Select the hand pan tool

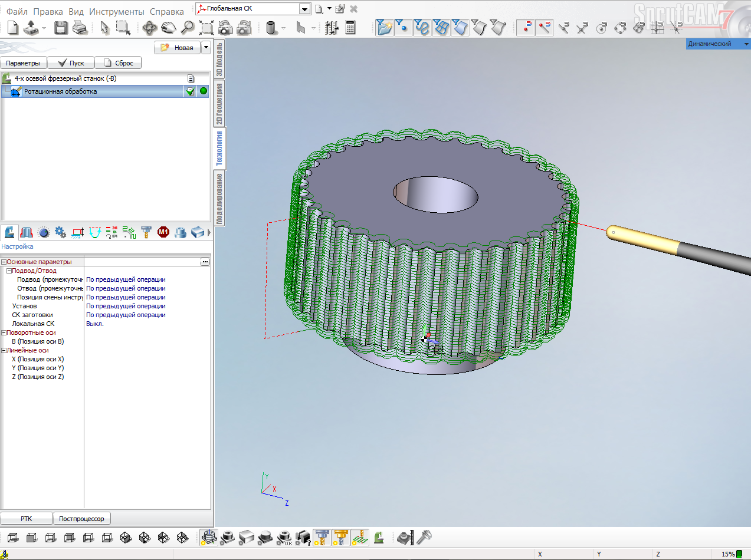169,27
